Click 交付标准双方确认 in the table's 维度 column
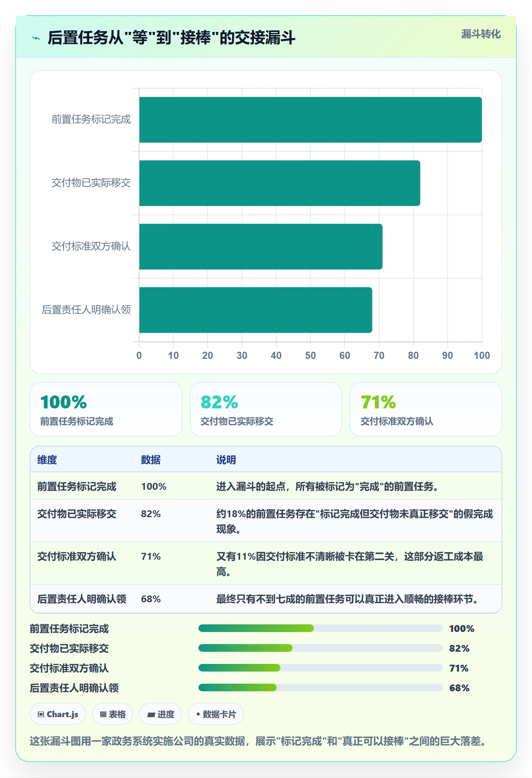The height and width of the screenshot is (778, 532). [77, 556]
